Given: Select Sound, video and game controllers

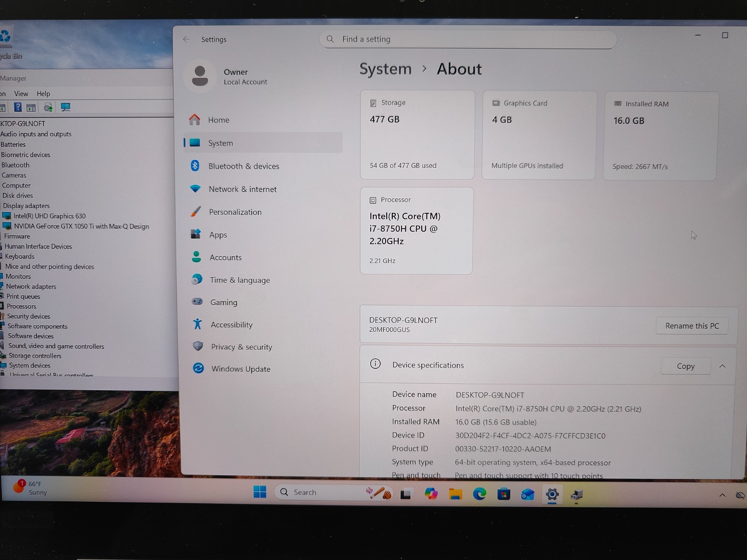Looking at the screenshot, I should [x=56, y=346].
